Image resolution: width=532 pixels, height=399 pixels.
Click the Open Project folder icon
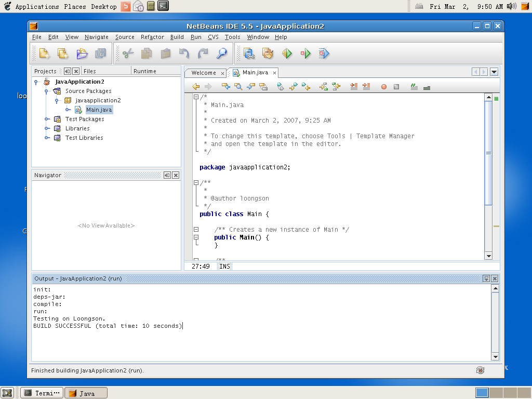click(82, 53)
